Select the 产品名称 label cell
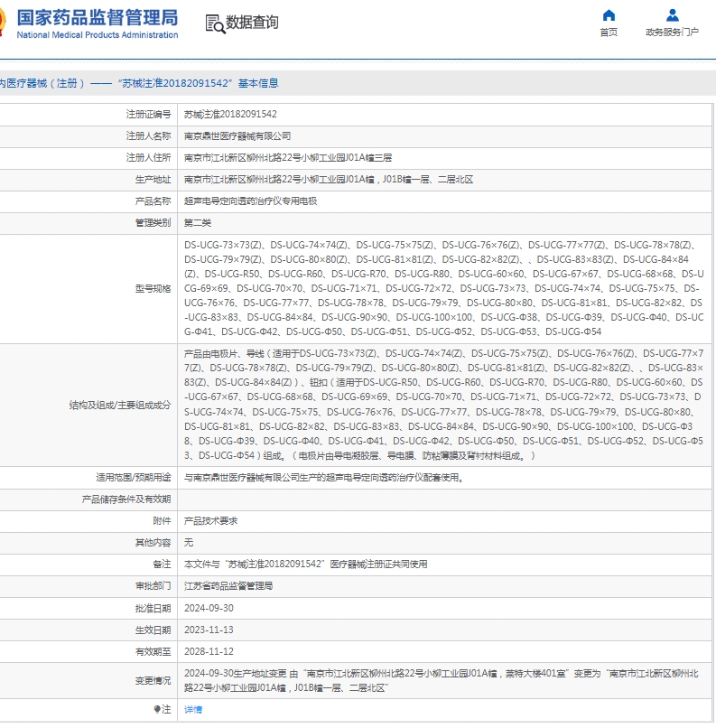Viewport: 716px width, 728px height. [153, 201]
